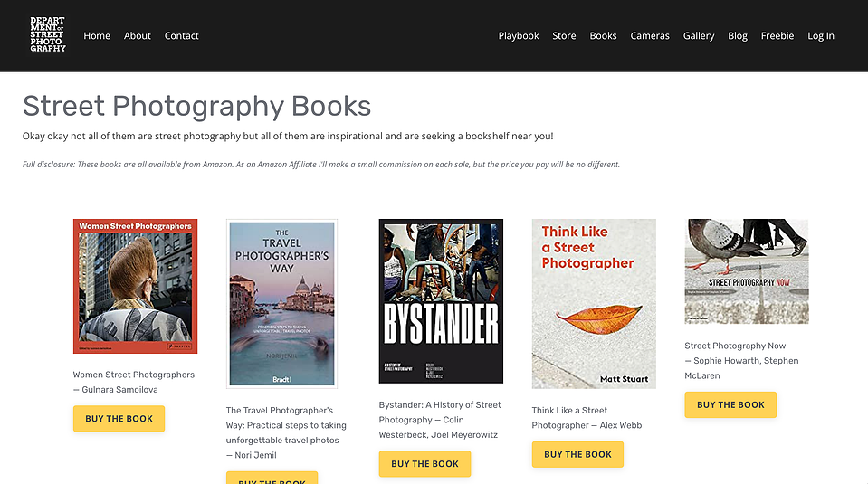Viewport: 868px width, 484px height.
Task: Visit the Store page
Action: tap(564, 36)
